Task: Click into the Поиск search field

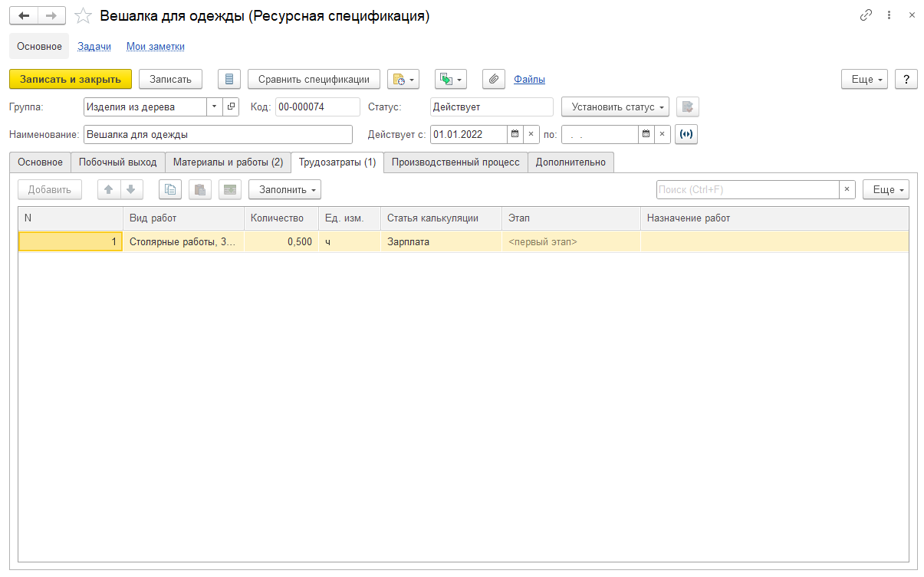Action: [x=747, y=189]
